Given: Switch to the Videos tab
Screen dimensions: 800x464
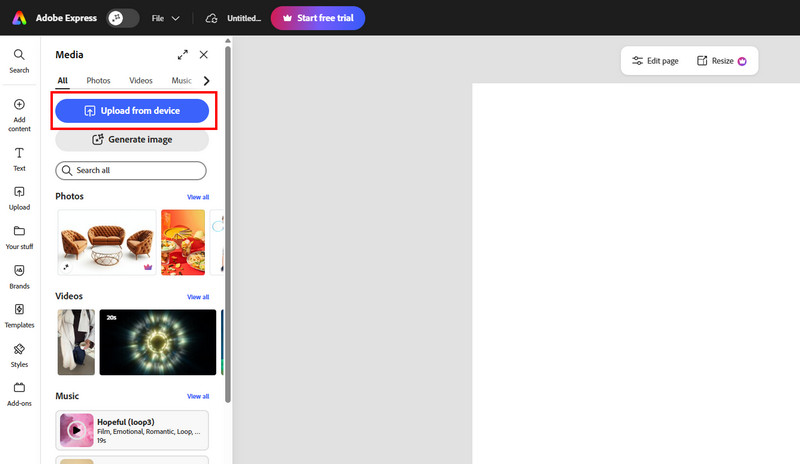Looking at the screenshot, I should [141, 81].
